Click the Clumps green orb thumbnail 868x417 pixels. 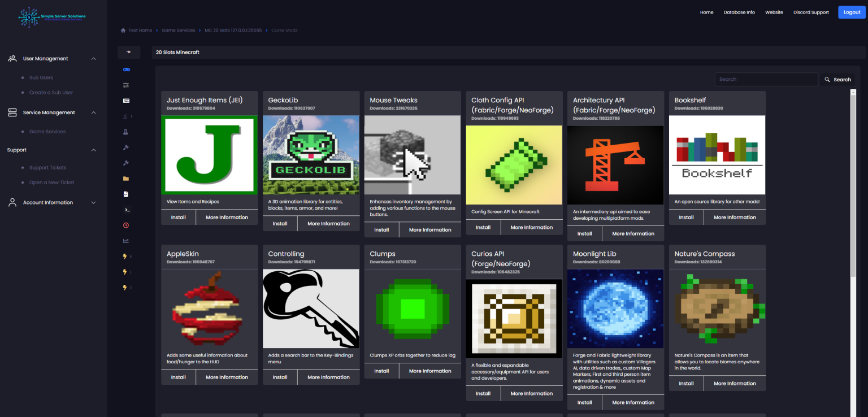(x=413, y=309)
